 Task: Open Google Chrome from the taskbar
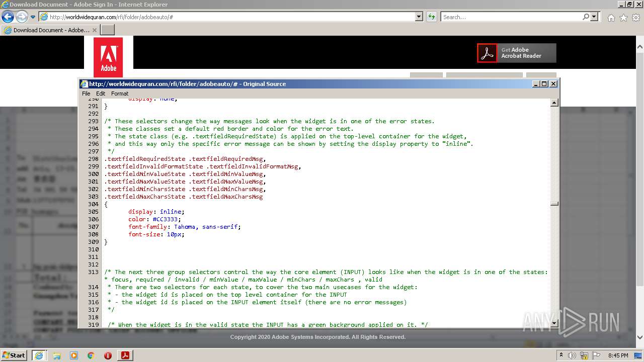(x=91, y=355)
